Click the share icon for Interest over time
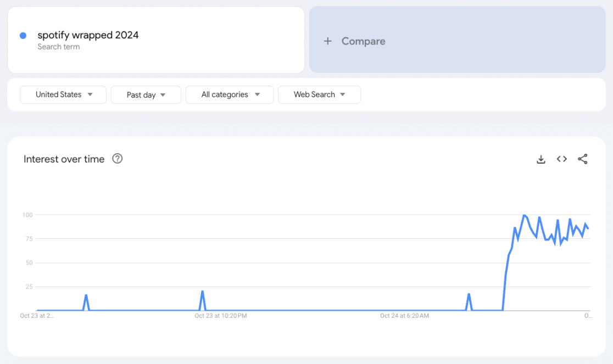 tap(582, 159)
